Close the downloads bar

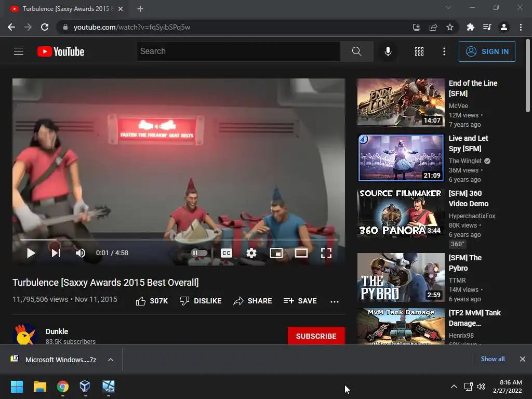click(x=523, y=358)
